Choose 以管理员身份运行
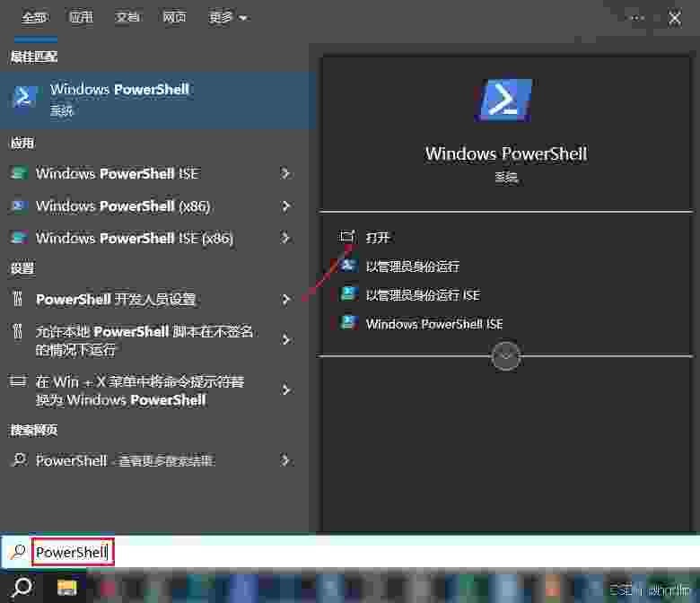700x603 pixels. pyautogui.click(x=413, y=266)
